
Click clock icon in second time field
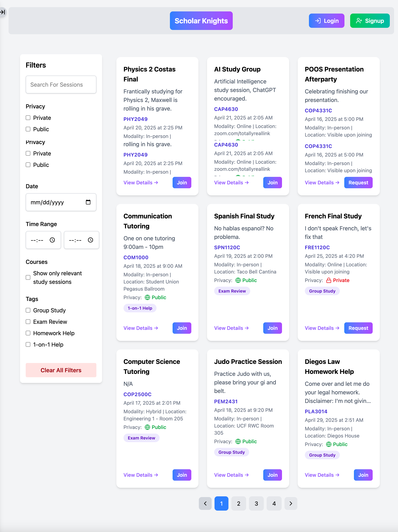90,240
